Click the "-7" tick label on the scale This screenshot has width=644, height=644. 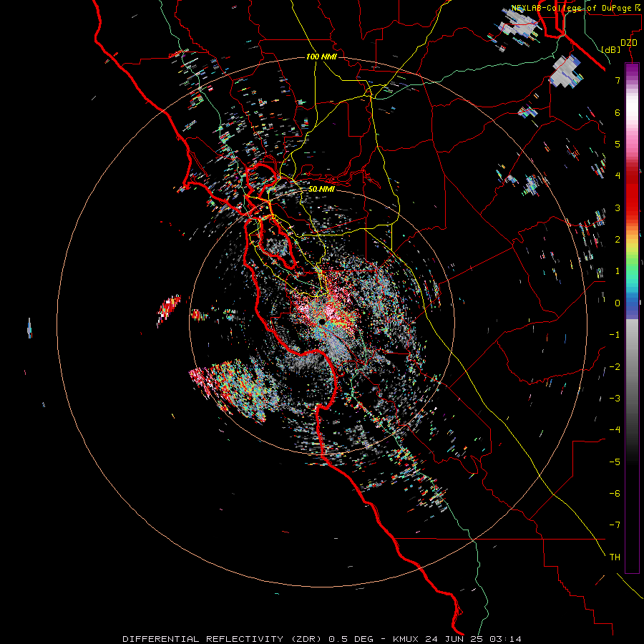(615, 525)
